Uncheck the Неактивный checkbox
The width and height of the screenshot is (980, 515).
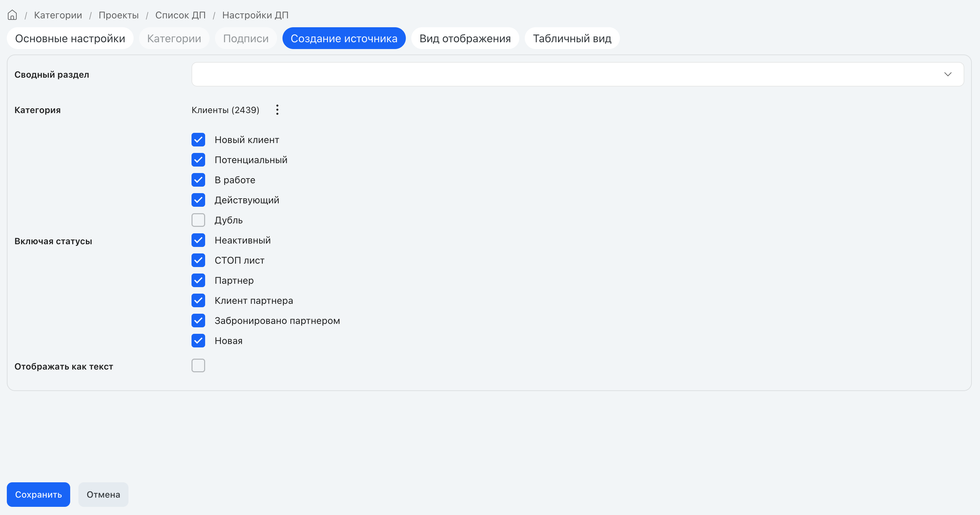pyautogui.click(x=198, y=240)
